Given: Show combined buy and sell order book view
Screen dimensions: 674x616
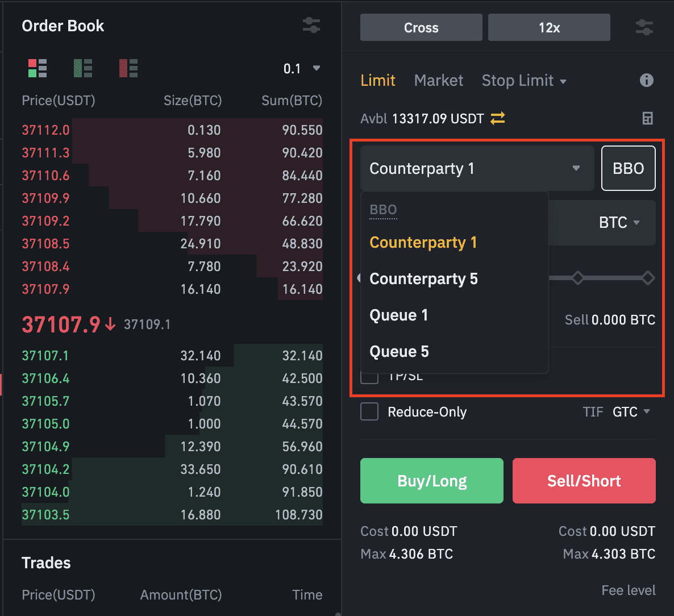Looking at the screenshot, I should [x=38, y=68].
